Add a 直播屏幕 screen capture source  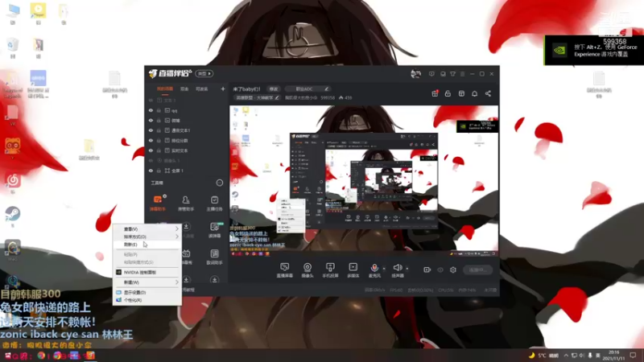[285, 270]
